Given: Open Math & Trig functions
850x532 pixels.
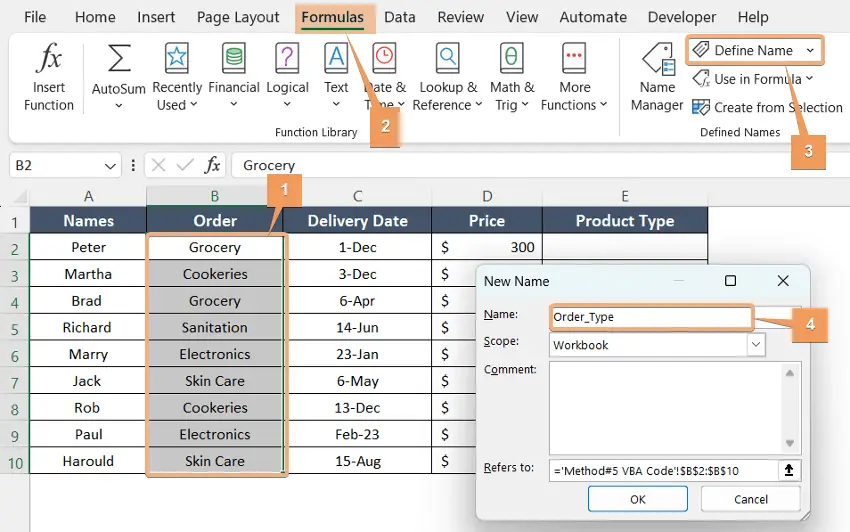Looking at the screenshot, I should pos(512,77).
